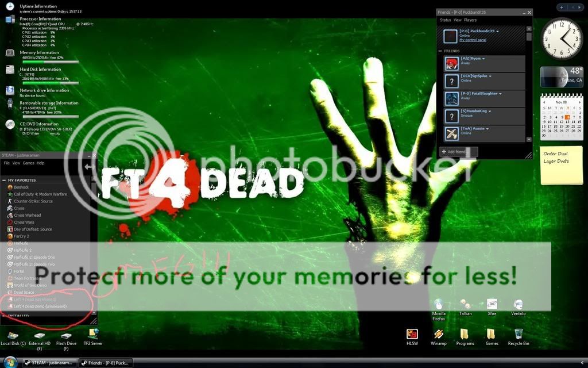Open the Programs folder on desktop
Viewport: 588px width, 368px height.
(x=465, y=337)
